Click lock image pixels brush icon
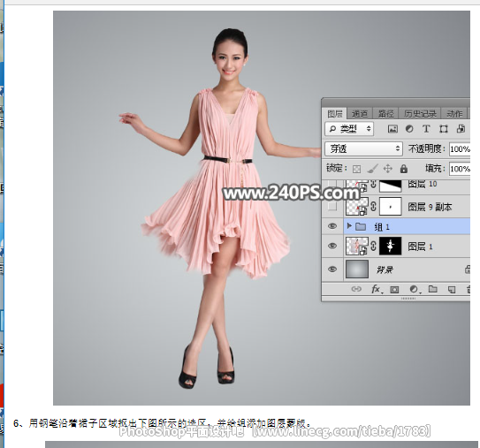Screen dimensions: 480x448 (x=372, y=168)
